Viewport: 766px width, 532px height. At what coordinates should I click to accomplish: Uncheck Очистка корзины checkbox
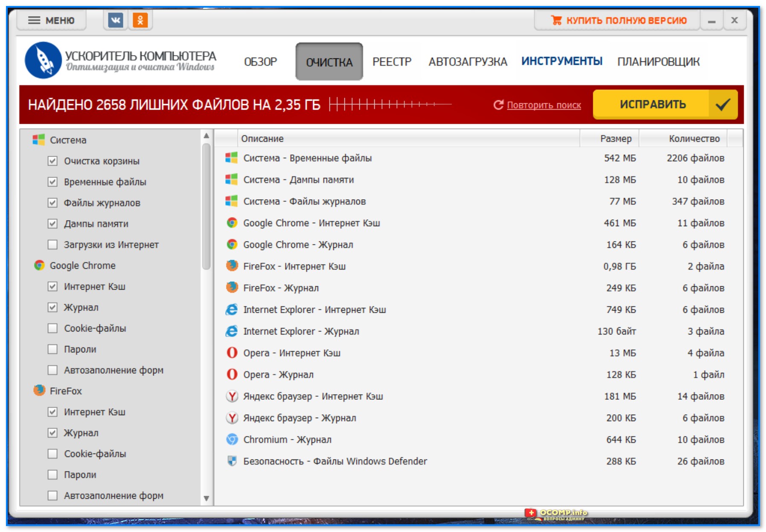pos(52,161)
